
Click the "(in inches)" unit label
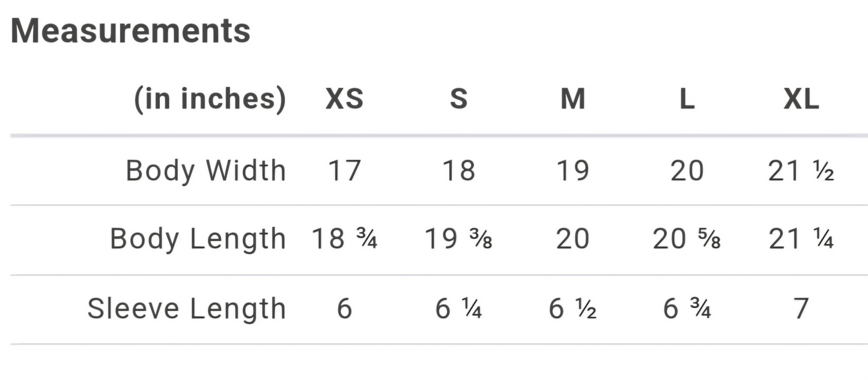(x=210, y=100)
